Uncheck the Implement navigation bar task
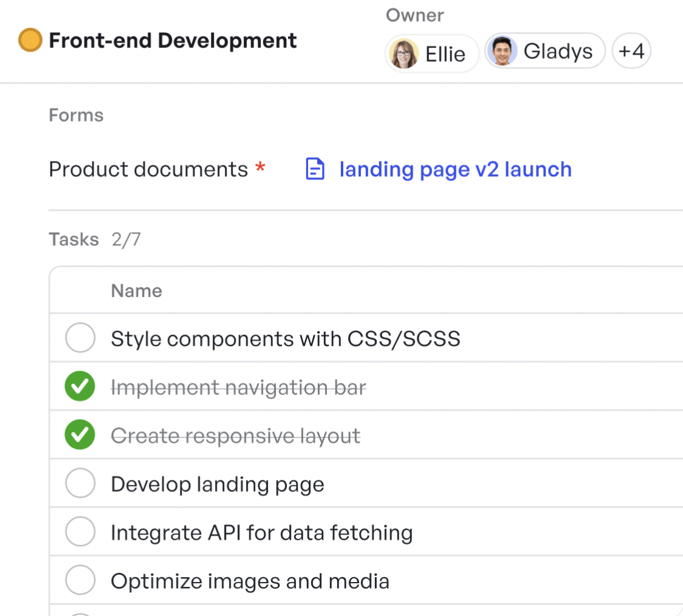The image size is (683, 616). [x=80, y=386]
